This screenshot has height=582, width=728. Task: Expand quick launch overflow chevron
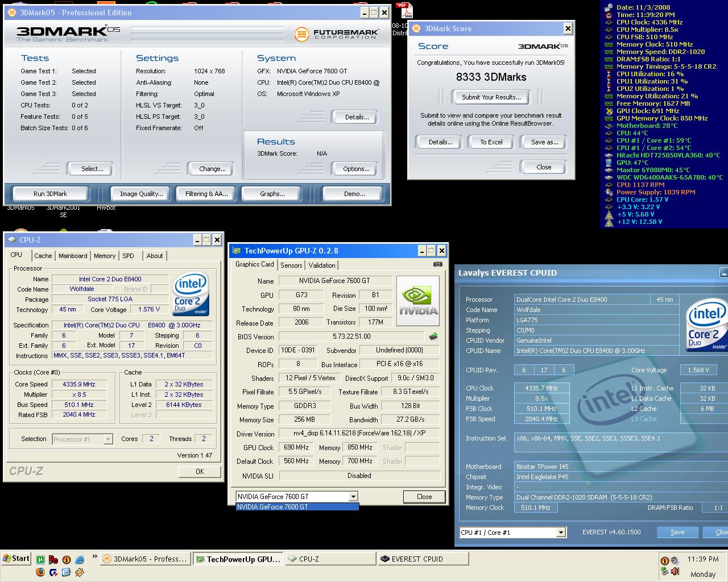pos(94,557)
